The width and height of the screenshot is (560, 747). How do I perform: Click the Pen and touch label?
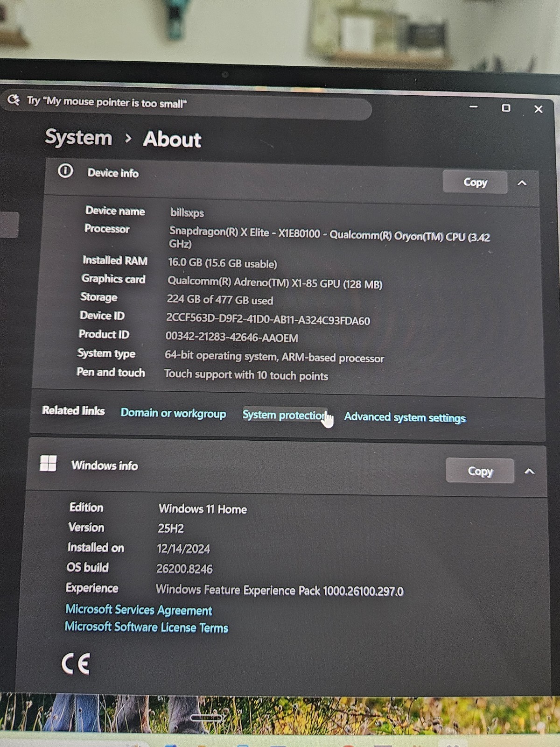tap(111, 372)
